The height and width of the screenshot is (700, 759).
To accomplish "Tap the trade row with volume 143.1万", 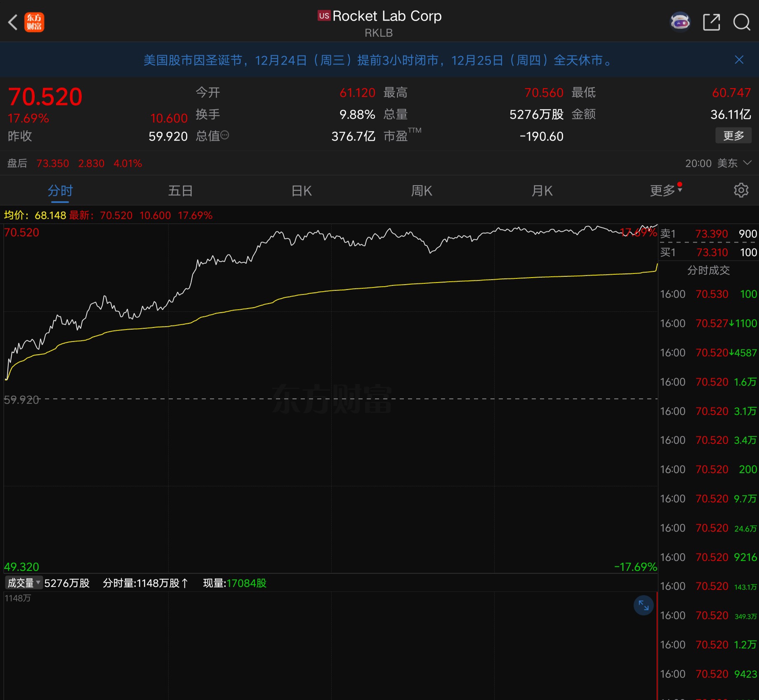I will [708, 586].
